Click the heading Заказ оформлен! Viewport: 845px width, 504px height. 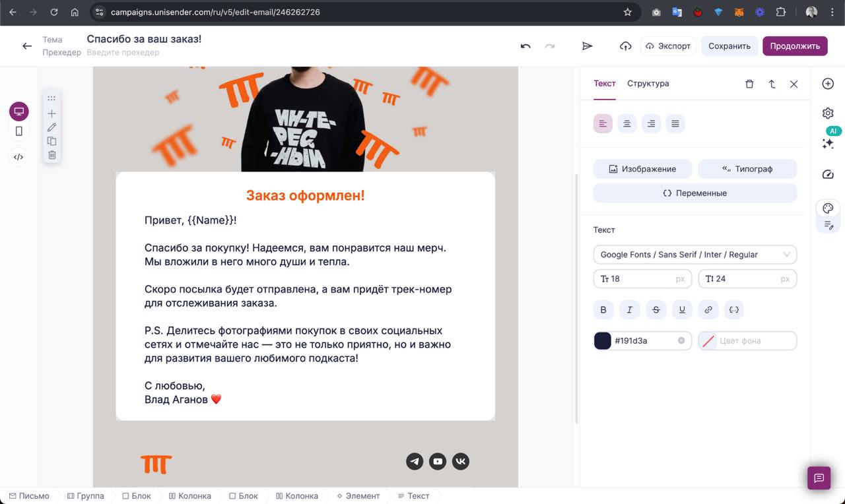click(x=305, y=195)
